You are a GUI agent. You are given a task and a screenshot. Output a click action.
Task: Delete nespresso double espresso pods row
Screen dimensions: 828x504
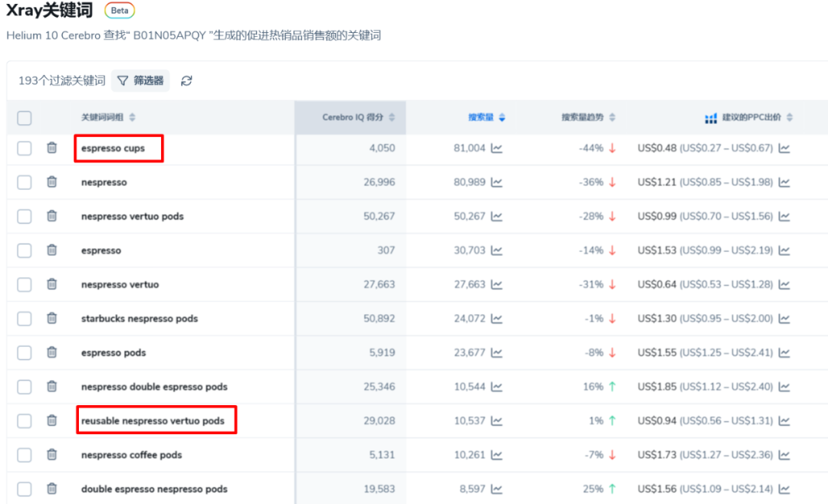tap(52, 386)
